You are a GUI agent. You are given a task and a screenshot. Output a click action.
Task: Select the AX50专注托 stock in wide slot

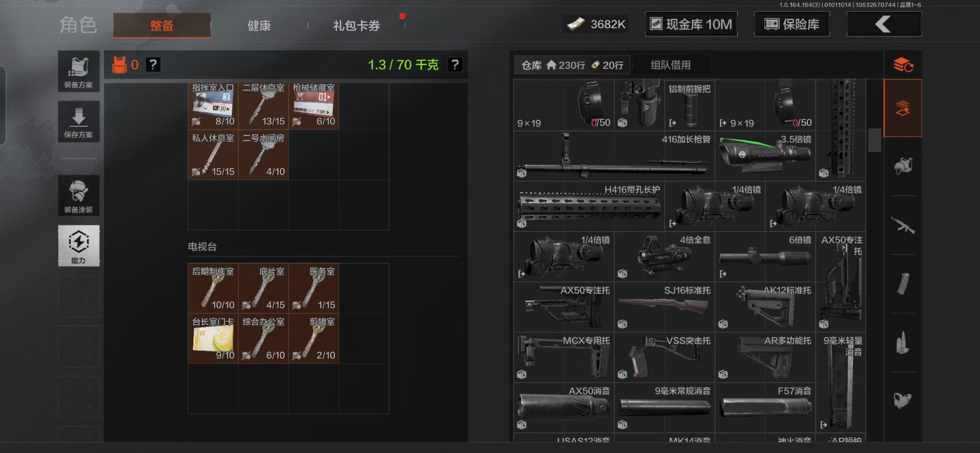564,307
